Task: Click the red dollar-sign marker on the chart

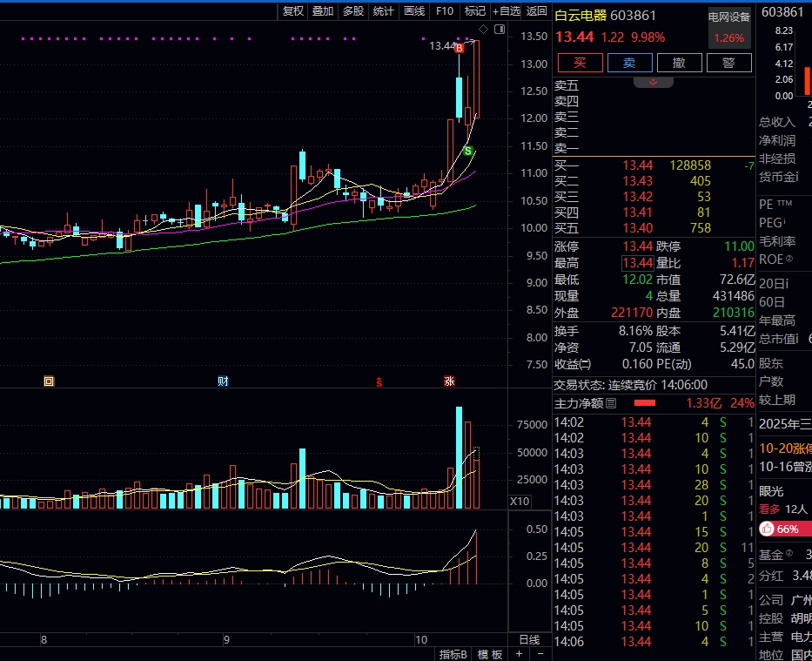Action: pyautogui.click(x=379, y=382)
